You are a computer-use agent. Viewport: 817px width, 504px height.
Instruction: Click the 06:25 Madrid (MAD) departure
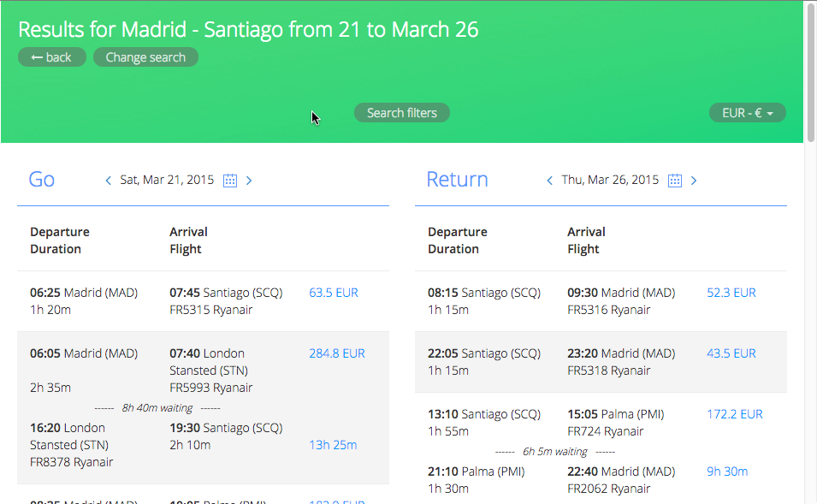pos(84,293)
